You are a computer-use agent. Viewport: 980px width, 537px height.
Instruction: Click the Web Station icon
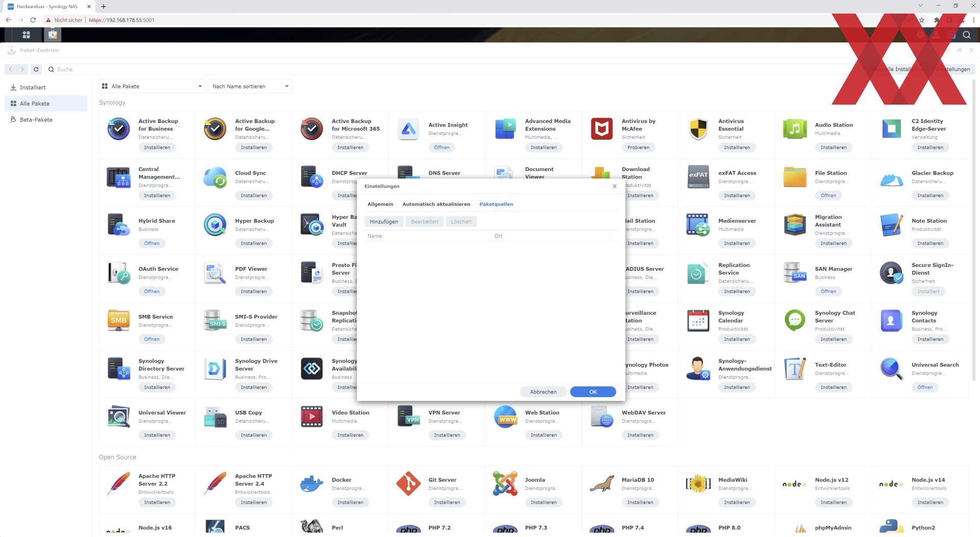pyautogui.click(x=505, y=417)
